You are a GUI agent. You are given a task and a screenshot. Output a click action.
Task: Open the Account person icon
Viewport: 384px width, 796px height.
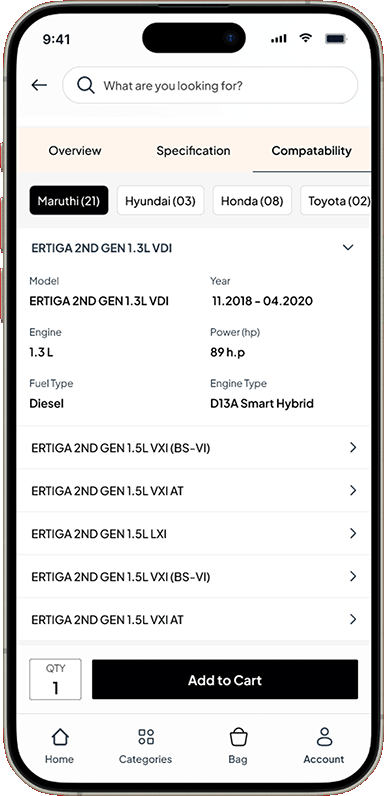click(x=324, y=737)
